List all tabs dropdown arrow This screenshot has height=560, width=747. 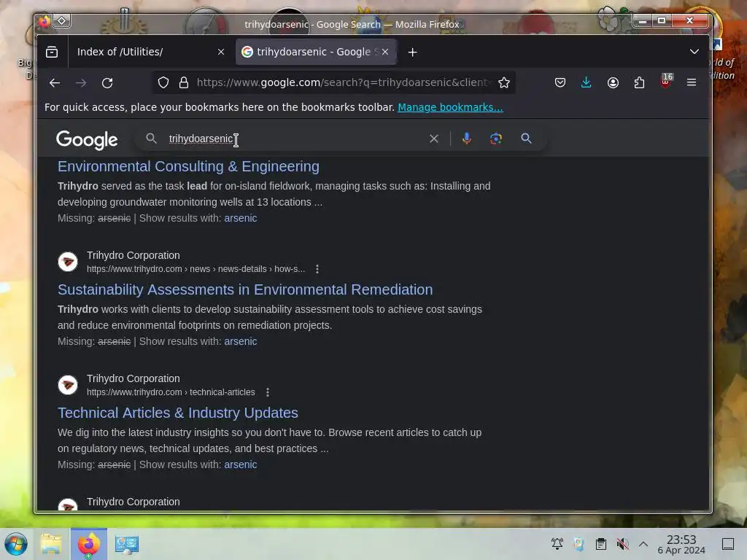click(694, 52)
